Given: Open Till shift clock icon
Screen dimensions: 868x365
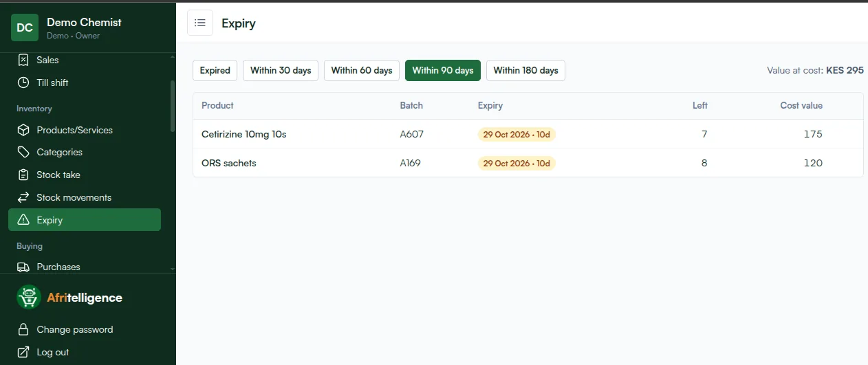Looking at the screenshot, I should (x=23, y=82).
